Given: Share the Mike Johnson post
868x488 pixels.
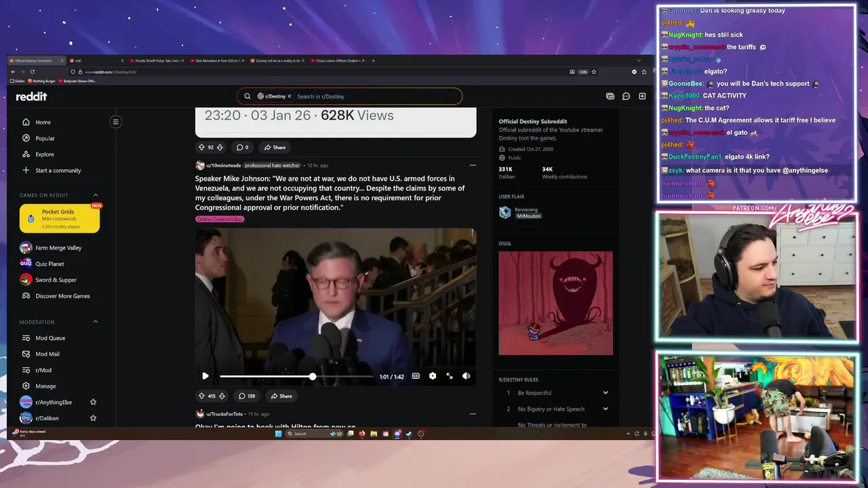Looking at the screenshot, I should point(281,396).
